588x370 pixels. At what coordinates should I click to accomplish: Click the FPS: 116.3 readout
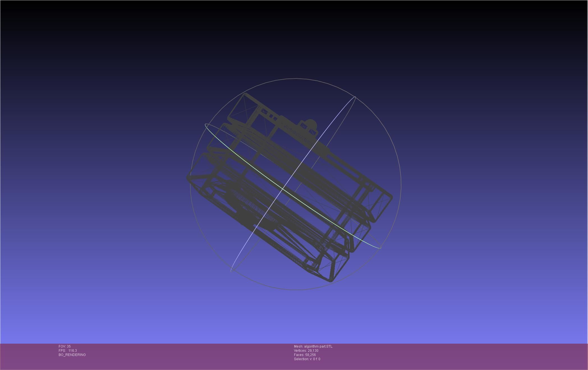pos(68,351)
